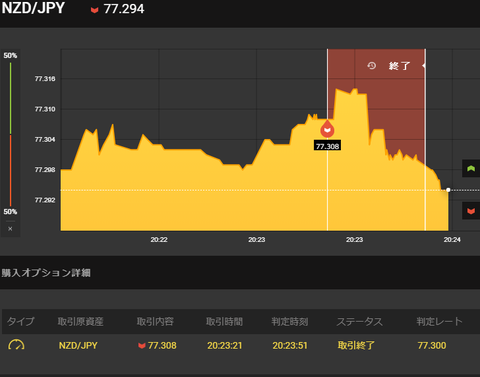The height and width of the screenshot is (377, 480).
Task: Click the 77.298 price axis label
Action: (45, 170)
